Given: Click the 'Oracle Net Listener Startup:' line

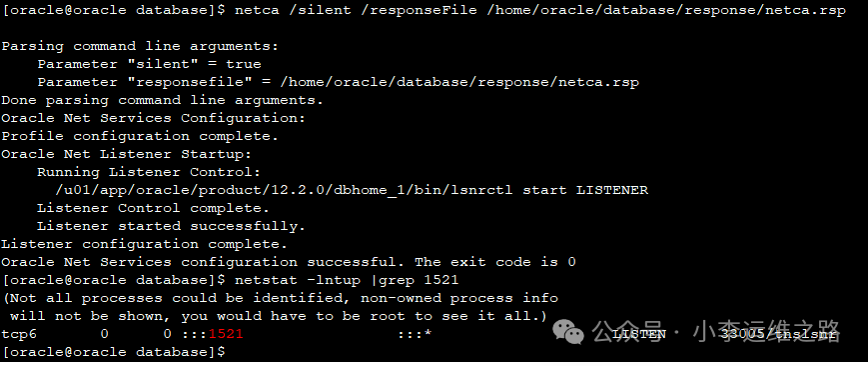Looking at the screenshot, I should 126,154.
